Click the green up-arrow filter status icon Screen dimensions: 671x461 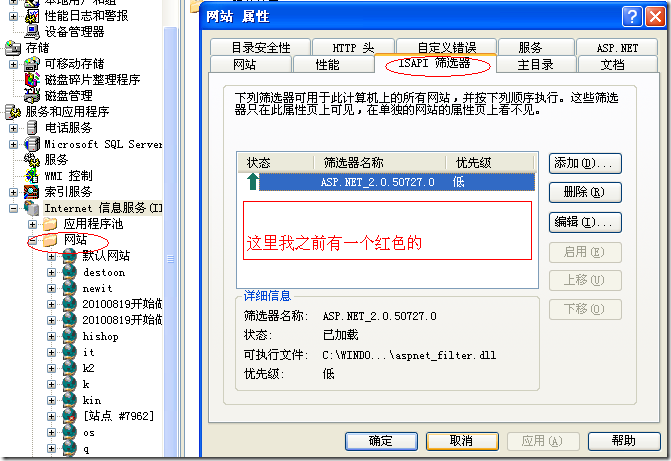(252, 181)
